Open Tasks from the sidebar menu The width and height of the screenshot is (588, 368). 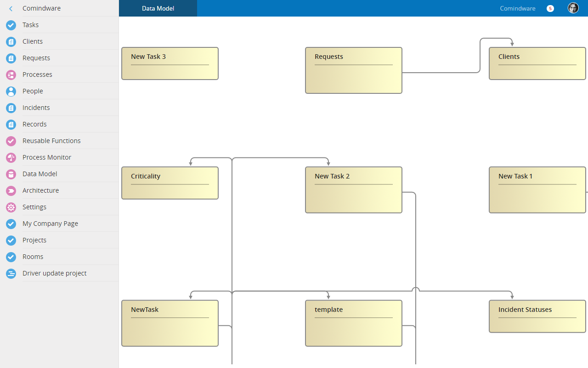click(x=59, y=25)
